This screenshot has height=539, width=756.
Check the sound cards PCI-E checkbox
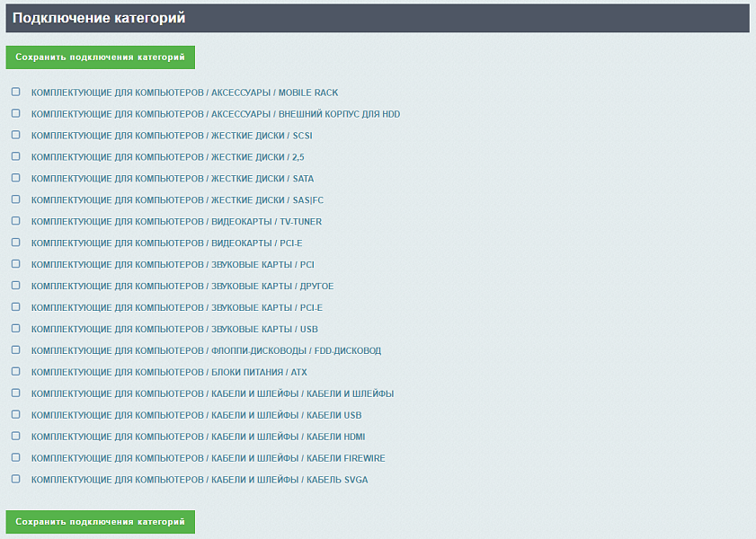coord(15,307)
